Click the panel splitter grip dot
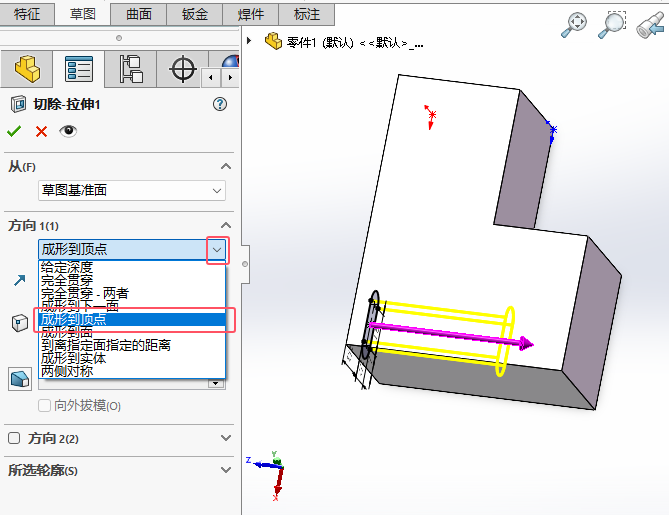Viewport: 669px width, 515px height. click(119, 38)
